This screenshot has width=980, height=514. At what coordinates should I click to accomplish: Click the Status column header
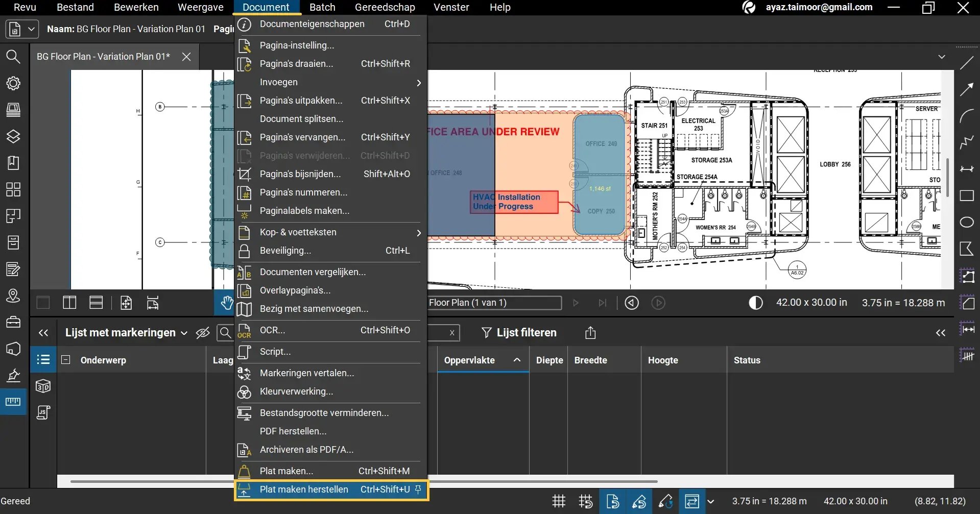click(747, 360)
